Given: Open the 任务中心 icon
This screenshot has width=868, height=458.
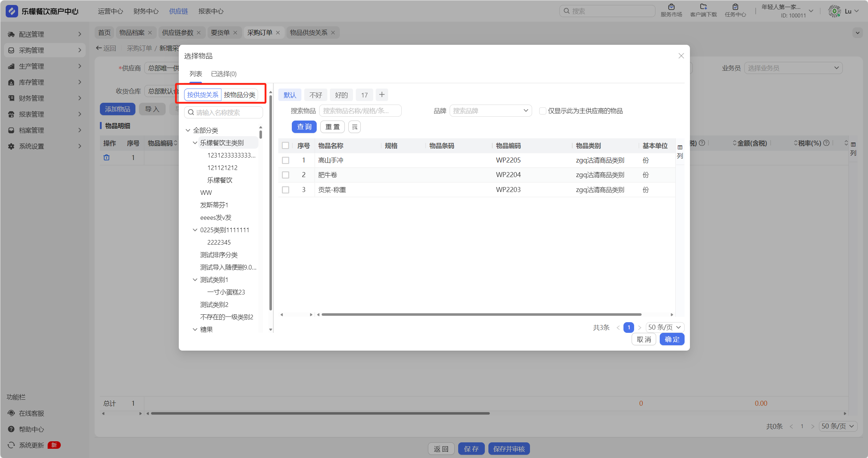Looking at the screenshot, I should pos(735,7).
